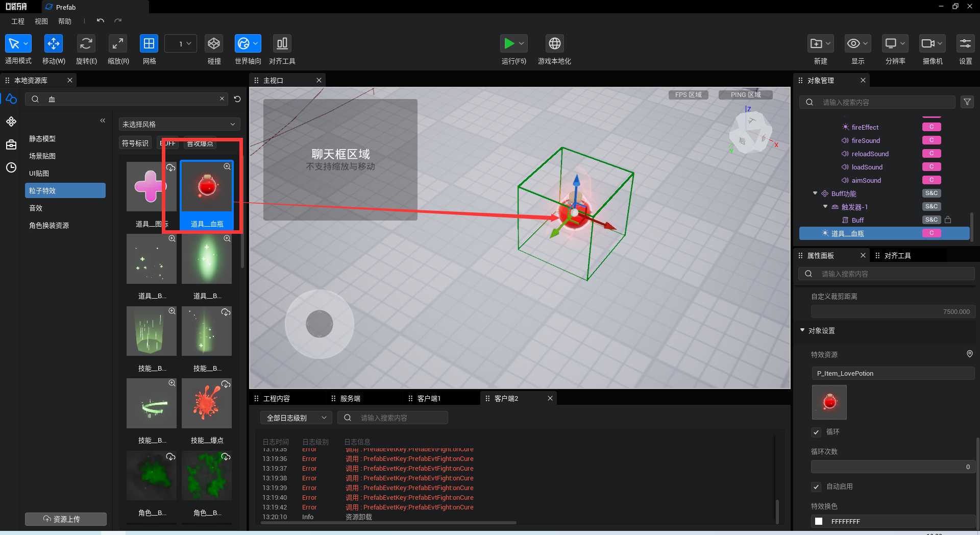Switch to the 服务端 log tab

click(350, 399)
